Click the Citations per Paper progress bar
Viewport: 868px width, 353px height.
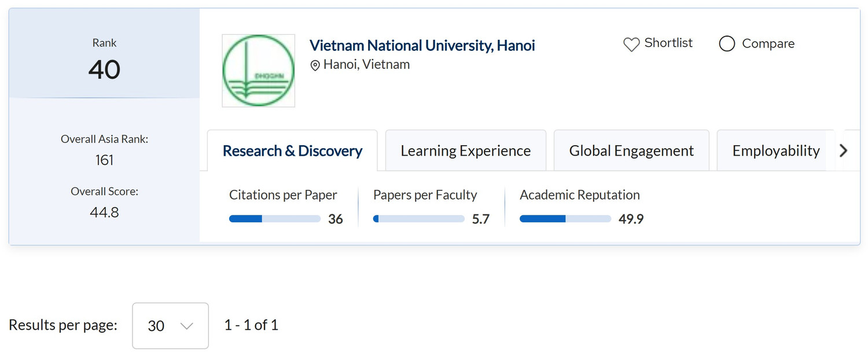tap(275, 219)
